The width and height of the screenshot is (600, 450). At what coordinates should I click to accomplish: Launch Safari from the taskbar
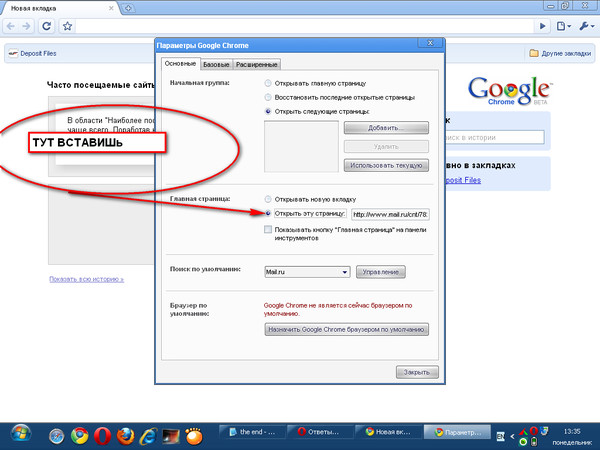point(56,436)
